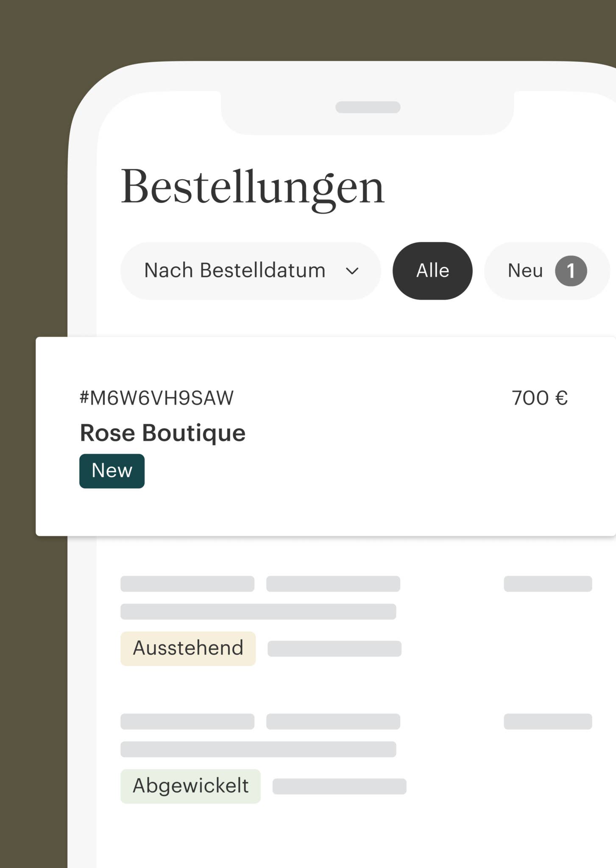Click the 700 € order amount
Screen dimensions: 616x868
click(x=539, y=398)
